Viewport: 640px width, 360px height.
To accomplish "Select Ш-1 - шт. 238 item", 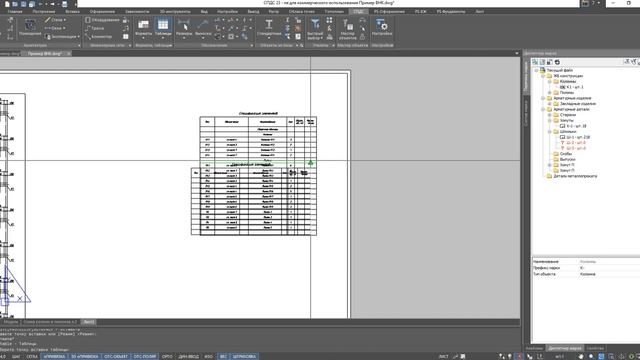I will [x=575, y=137].
